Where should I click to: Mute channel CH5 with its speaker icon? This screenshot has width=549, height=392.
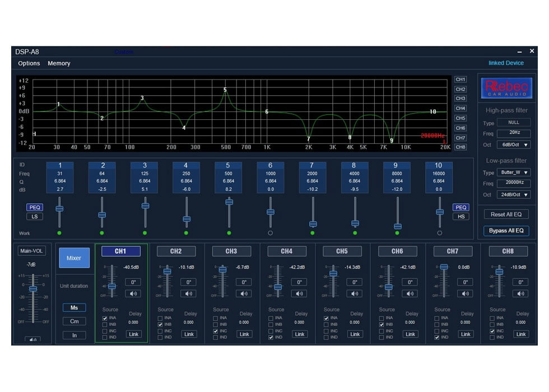[355, 293]
